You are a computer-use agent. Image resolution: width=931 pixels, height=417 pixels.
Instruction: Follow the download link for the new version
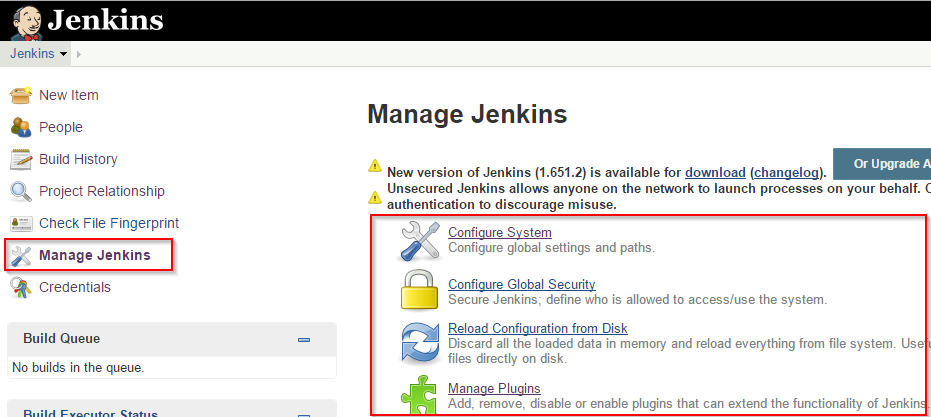pyautogui.click(x=715, y=173)
